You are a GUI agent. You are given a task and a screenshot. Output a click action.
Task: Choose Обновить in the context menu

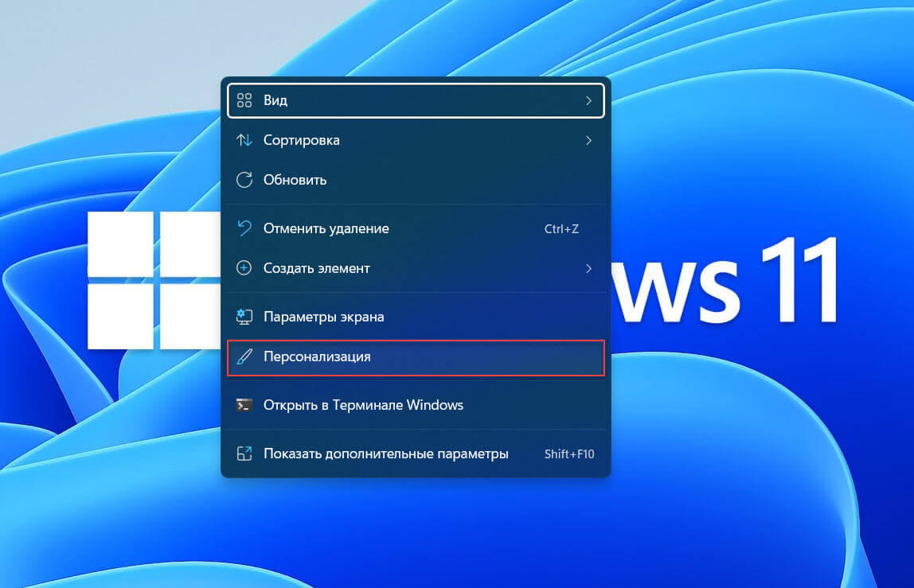click(x=416, y=180)
